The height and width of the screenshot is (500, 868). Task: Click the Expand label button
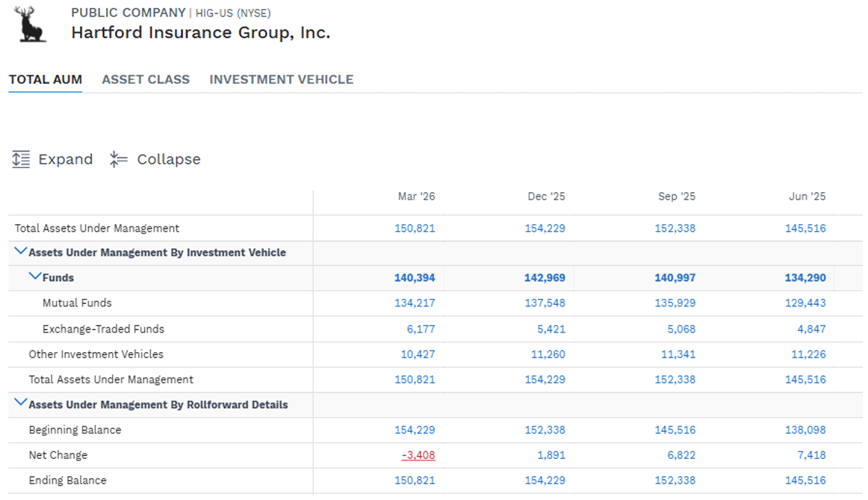click(65, 159)
